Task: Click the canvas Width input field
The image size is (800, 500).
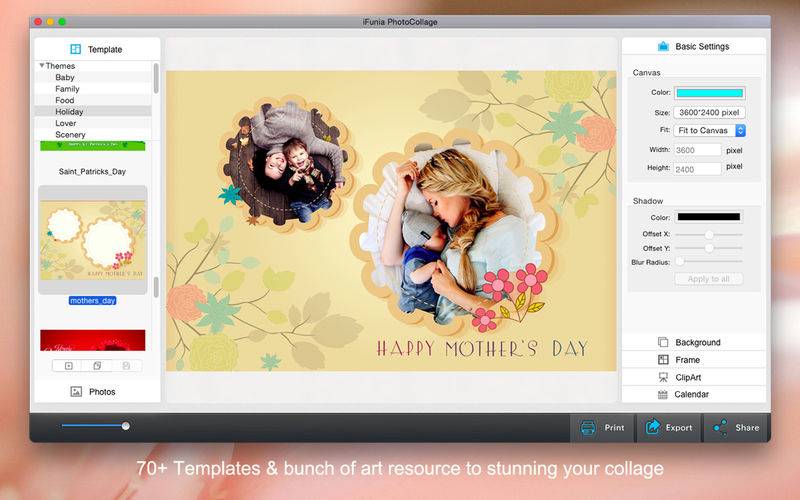Action: click(x=697, y=150)
